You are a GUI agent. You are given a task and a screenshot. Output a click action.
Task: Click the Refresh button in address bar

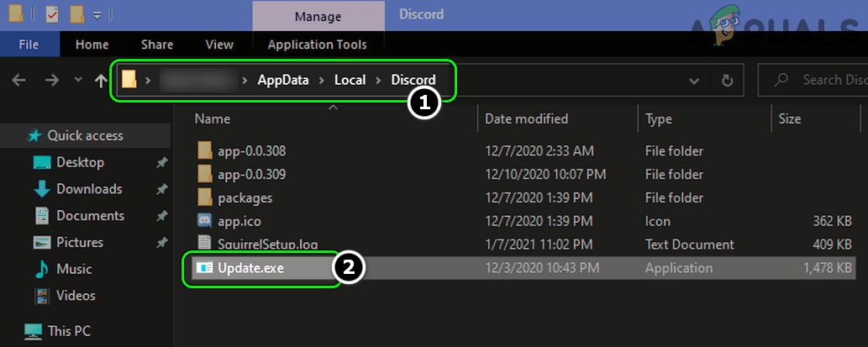(x=727, y=81)
